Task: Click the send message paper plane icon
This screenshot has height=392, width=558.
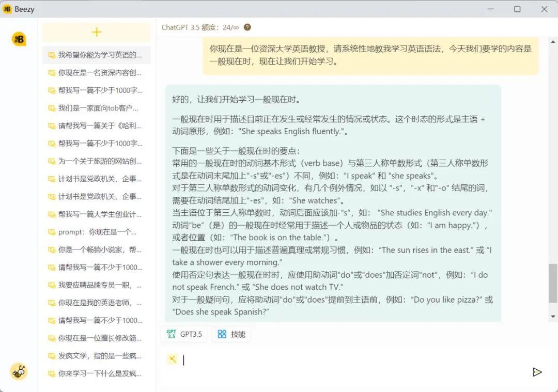Action: pyautogui.click(x=537, y=372)
